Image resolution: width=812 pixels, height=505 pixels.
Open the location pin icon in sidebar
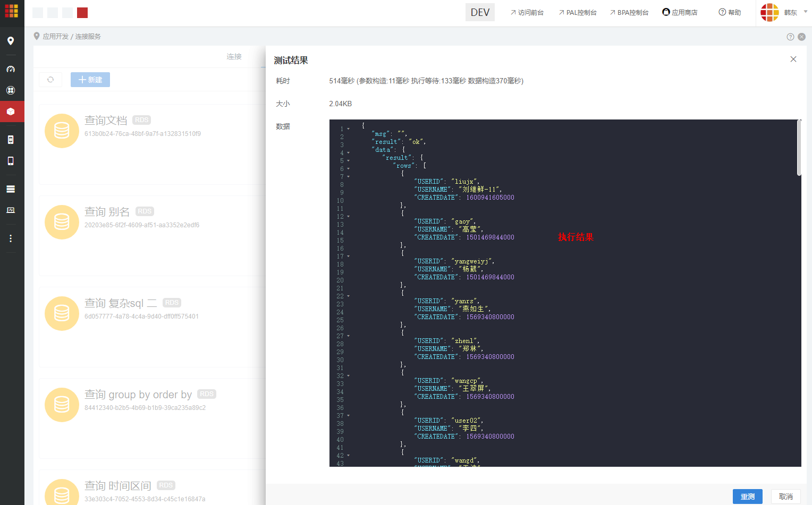click(11, 41)
